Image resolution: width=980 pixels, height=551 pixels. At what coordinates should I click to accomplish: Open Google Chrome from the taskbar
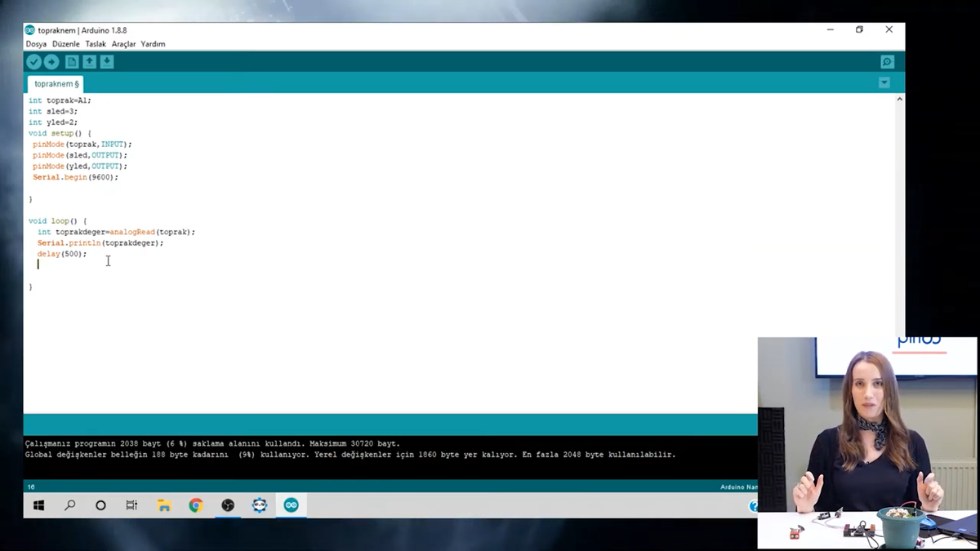pyautogui.click(x=196, y=505)
